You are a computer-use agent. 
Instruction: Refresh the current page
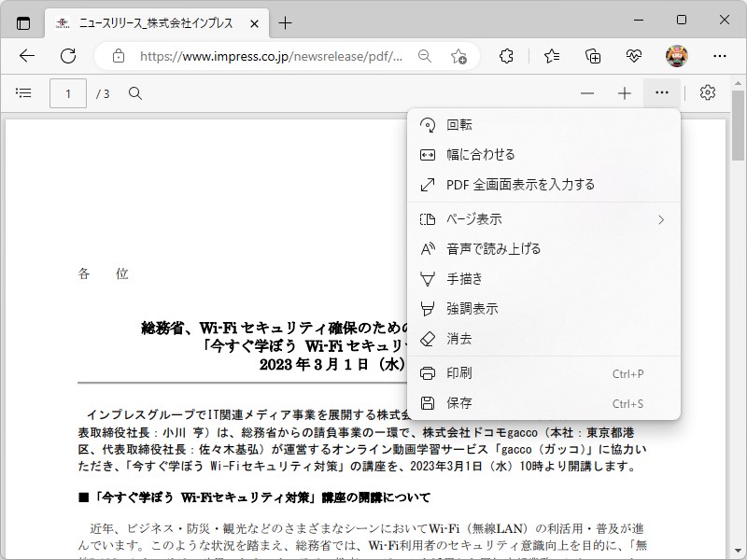(67, 56)
